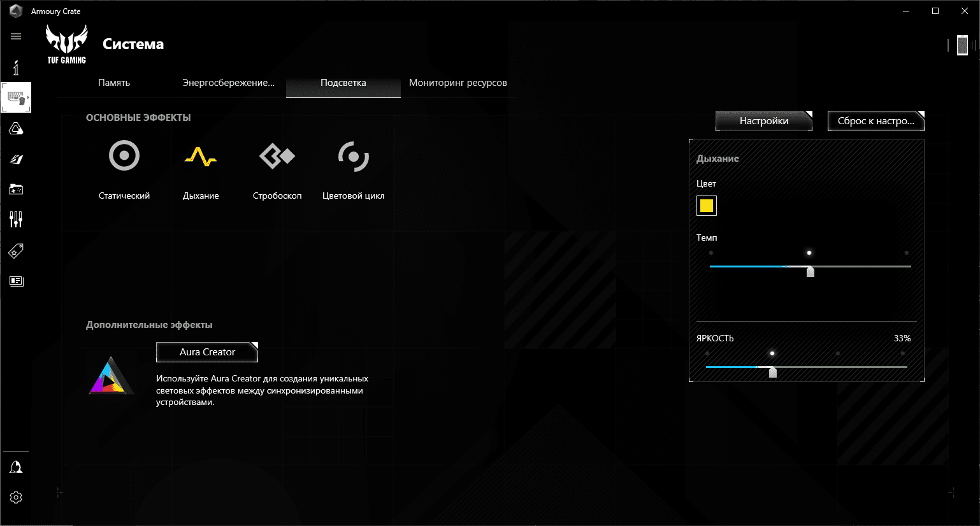Switch to the Мониторинг ресурсов tab

coord(458,83)
